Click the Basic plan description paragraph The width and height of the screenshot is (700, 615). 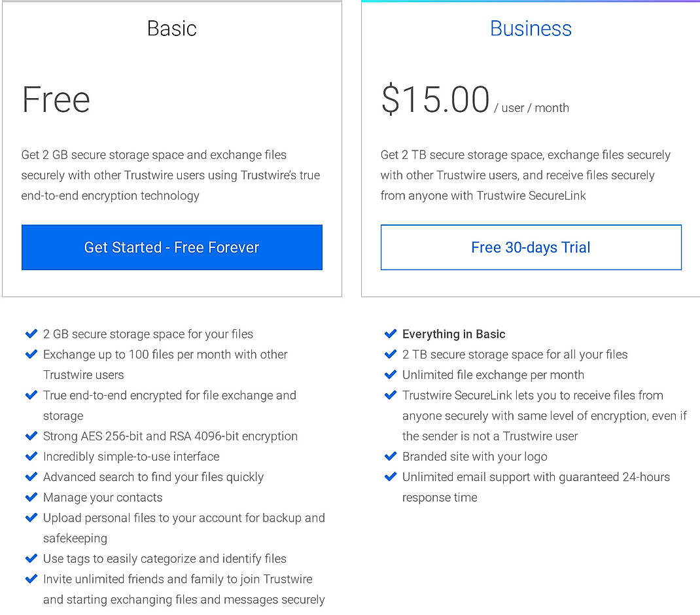click(170, 175)
